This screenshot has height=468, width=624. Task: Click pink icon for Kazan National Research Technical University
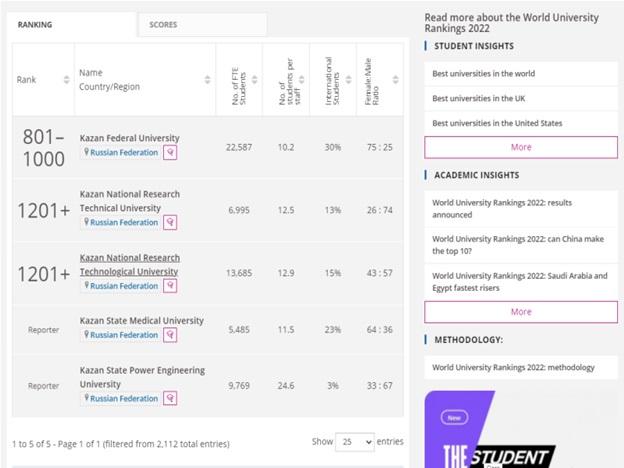170,222
